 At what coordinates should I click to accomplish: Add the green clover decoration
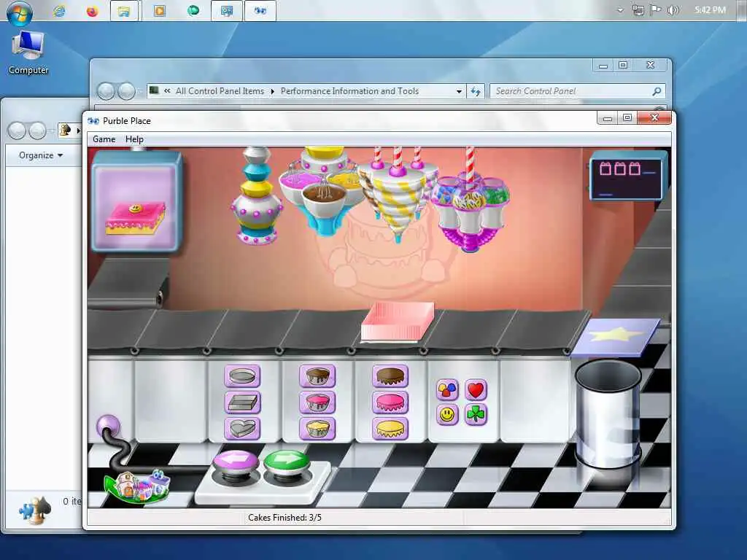pyautogui.click(x=476, y=415)
